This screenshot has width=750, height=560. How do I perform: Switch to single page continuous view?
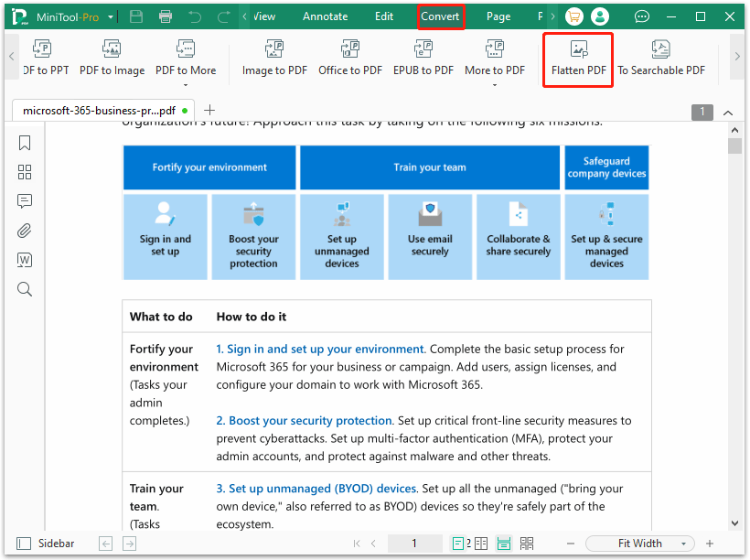[503, 544]
